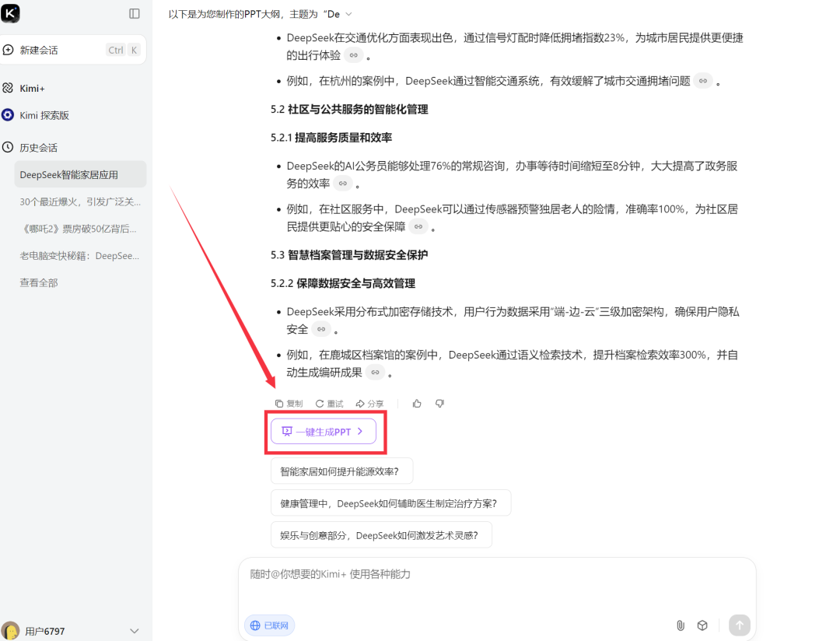Viewport: 840px width, 641px height.
Task: Ask 健康管理中 DeepSeek suggested question
Action: click(390, 503)
